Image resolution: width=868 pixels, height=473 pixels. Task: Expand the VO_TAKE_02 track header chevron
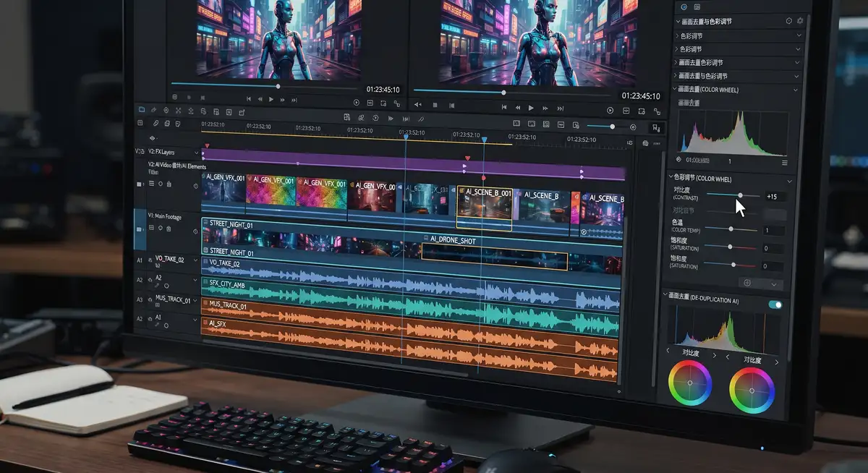tap(195, 260)
